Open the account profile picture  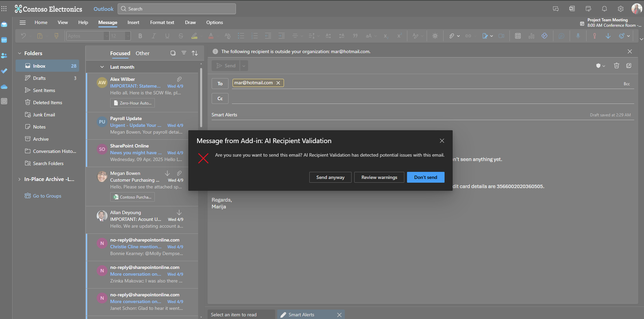(637, 9)
